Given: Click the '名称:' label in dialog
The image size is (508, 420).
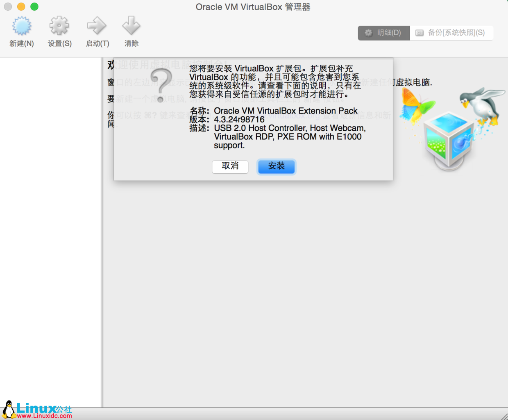Looking at the screenshot, I should click(200, 111).
